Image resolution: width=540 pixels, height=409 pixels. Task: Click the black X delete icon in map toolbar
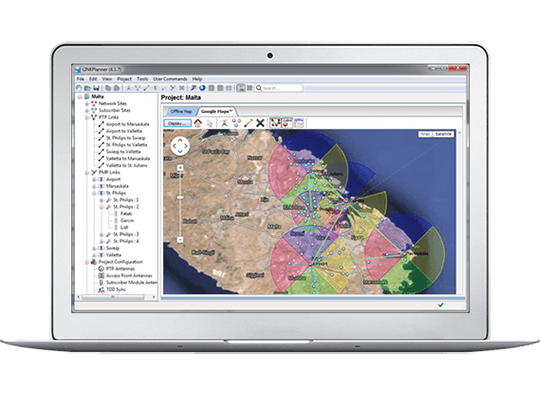point(260,123)
